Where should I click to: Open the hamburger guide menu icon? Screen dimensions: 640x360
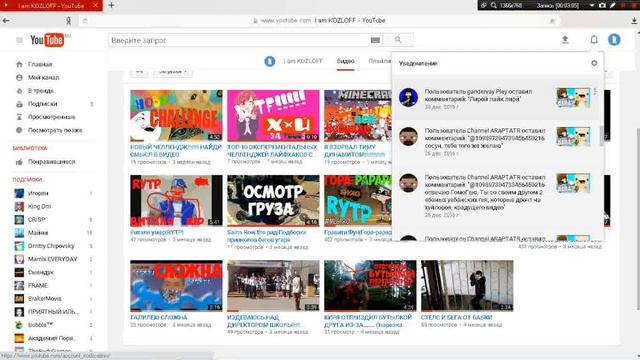coord(19,40)
